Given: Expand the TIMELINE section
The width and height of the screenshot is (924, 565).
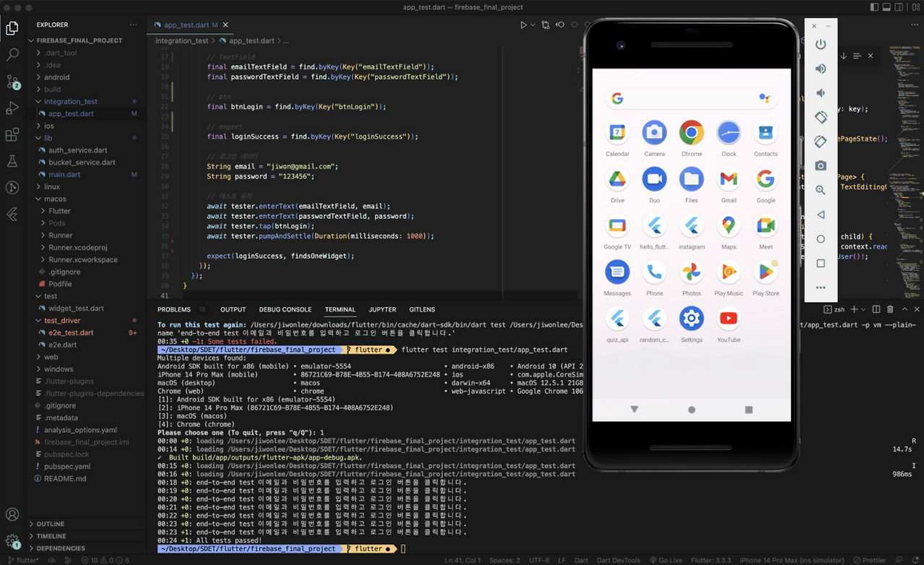Looking at the screenshot, I should pyautogui.click(x=86, y=536).
